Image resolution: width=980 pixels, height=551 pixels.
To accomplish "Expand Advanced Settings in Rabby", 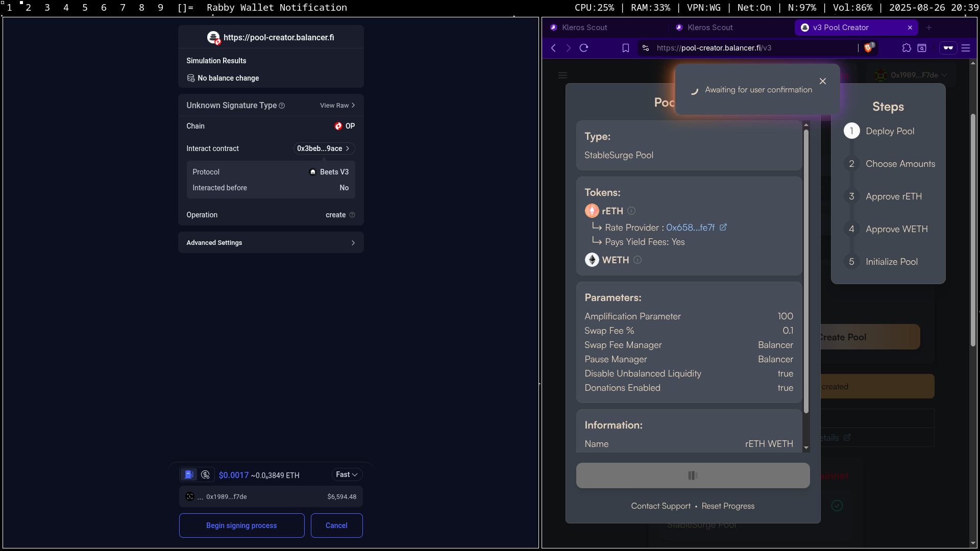I will pyautogui.click(x=271, y=242).
